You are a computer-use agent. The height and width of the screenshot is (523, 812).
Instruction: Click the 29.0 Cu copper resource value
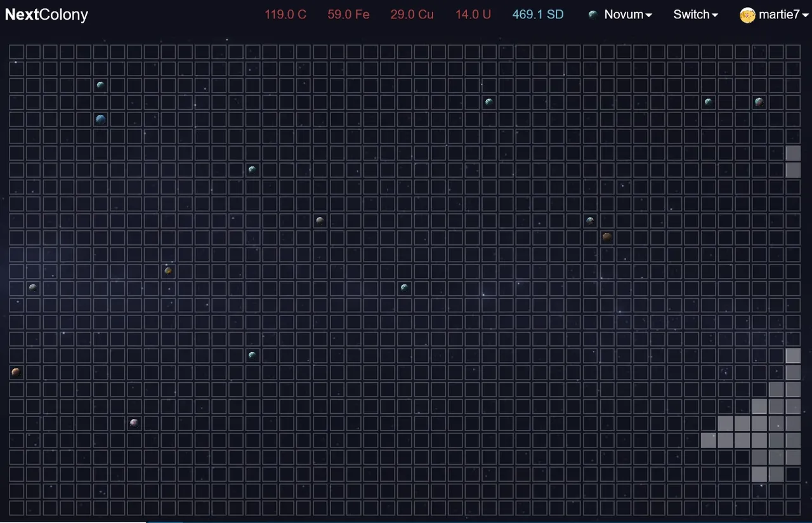412,15
